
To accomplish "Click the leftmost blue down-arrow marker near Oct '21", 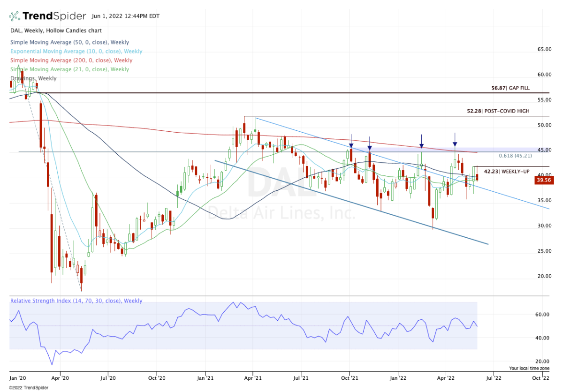I will [351, 143].
